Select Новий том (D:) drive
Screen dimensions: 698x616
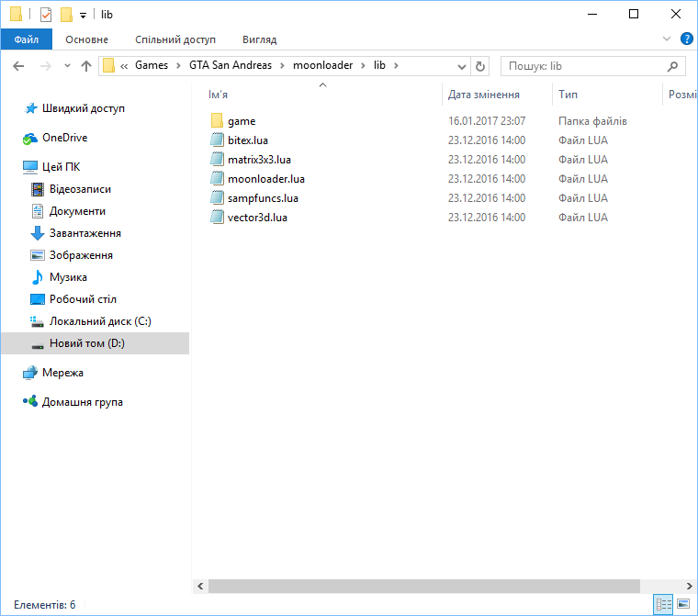(95, 343)
